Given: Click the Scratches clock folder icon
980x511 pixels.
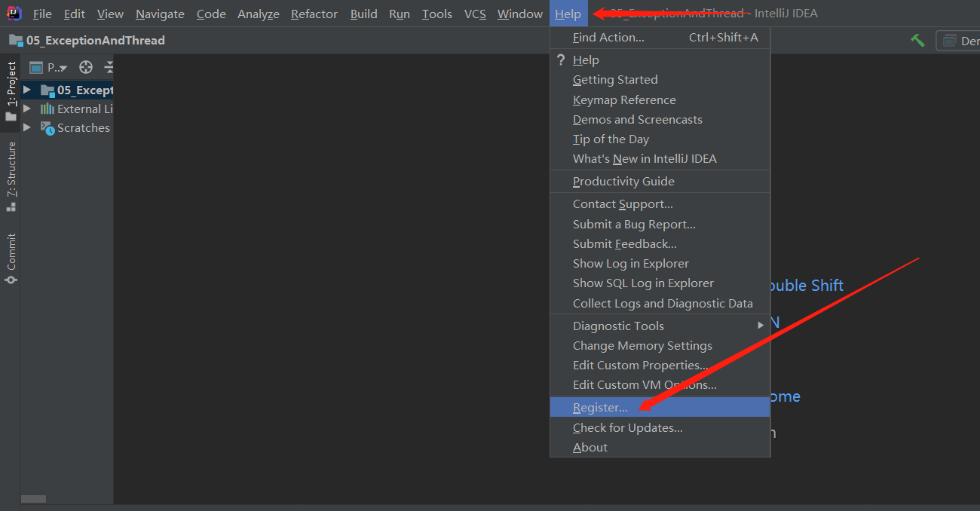Looking at the screenshot, I should tap(47, 128).
